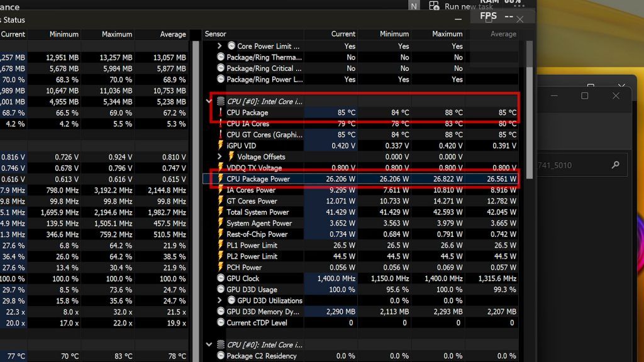Click the Sensor column header

pyautogui.click(x=216, y=34)
